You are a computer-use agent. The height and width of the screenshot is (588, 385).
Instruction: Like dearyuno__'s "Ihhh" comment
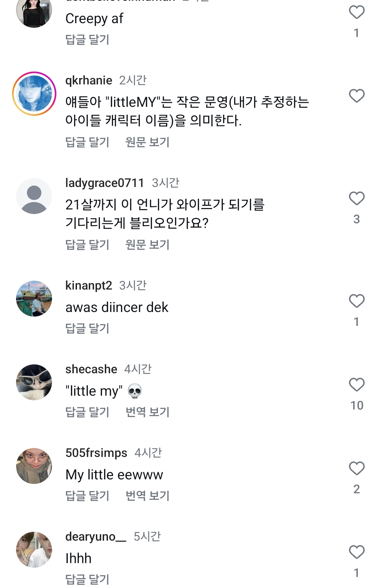[356, 552]
